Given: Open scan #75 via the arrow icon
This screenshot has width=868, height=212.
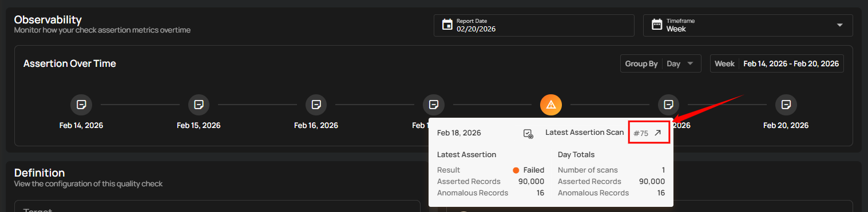Looking at the screenshot, I should (658, 133).
